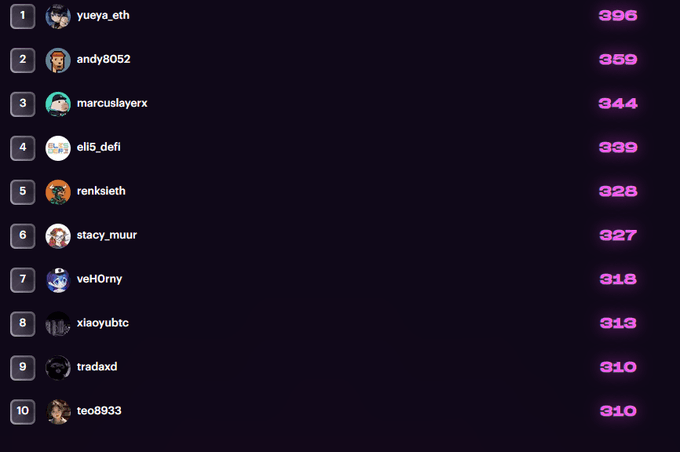Click the 396 score value

coord(618,16)
